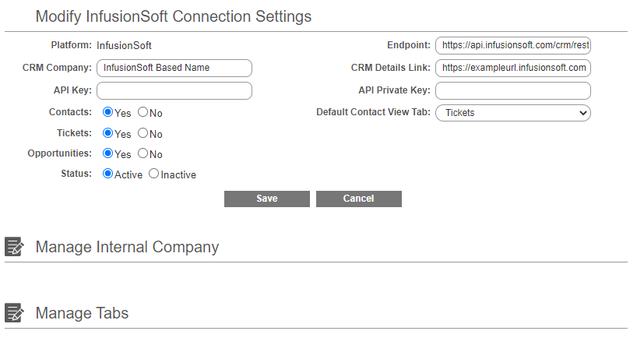
Task: Set Contacts to No
Action: pyautogui.click(x=143, y=112)
